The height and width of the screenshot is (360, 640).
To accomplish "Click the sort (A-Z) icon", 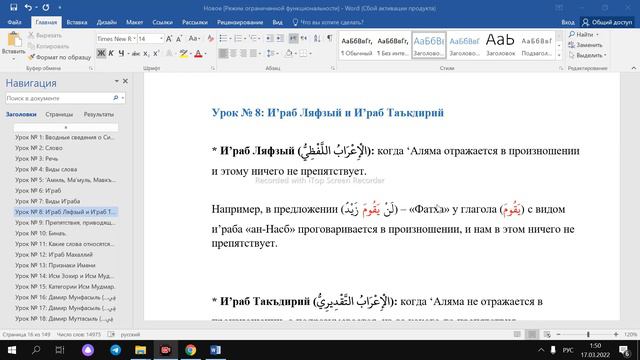I will (317, 38).
